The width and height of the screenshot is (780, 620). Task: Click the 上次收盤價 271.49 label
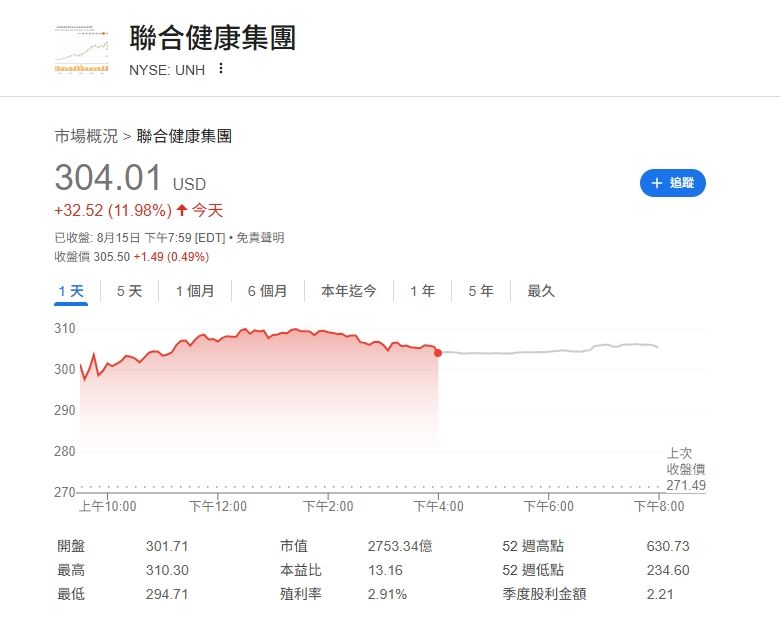click(686, 469)
